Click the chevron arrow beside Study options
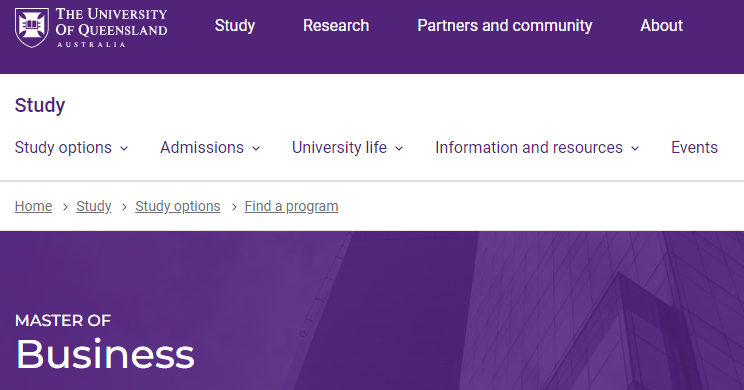This screenshot has height=390, width=744. click(x=124, y=149)
